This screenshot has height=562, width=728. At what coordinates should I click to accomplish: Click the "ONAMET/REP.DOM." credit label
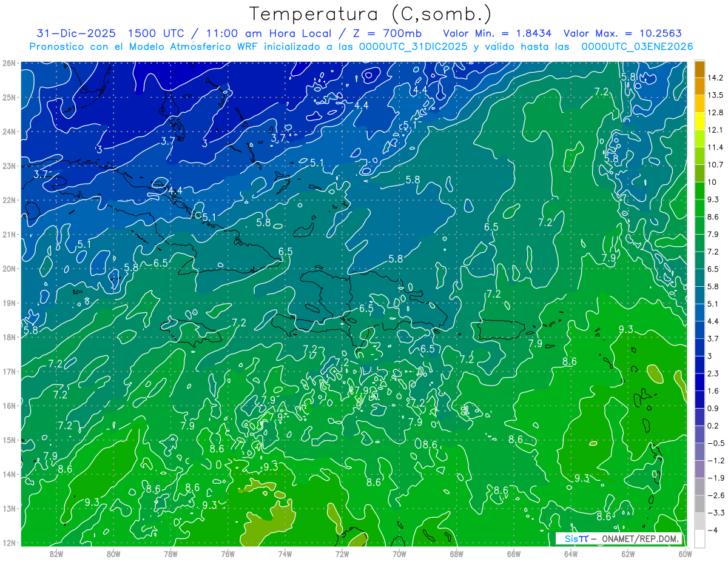pyautogui.click(x=641, y=538)
